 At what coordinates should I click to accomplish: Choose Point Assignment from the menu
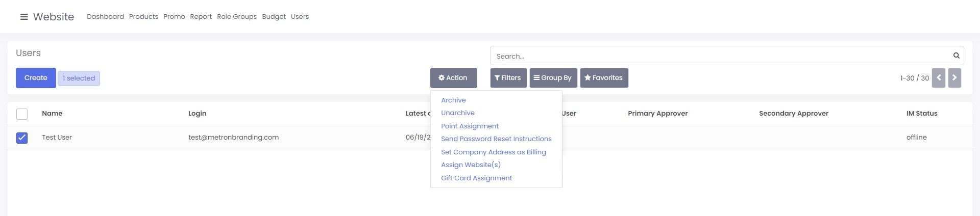[470, 126]
